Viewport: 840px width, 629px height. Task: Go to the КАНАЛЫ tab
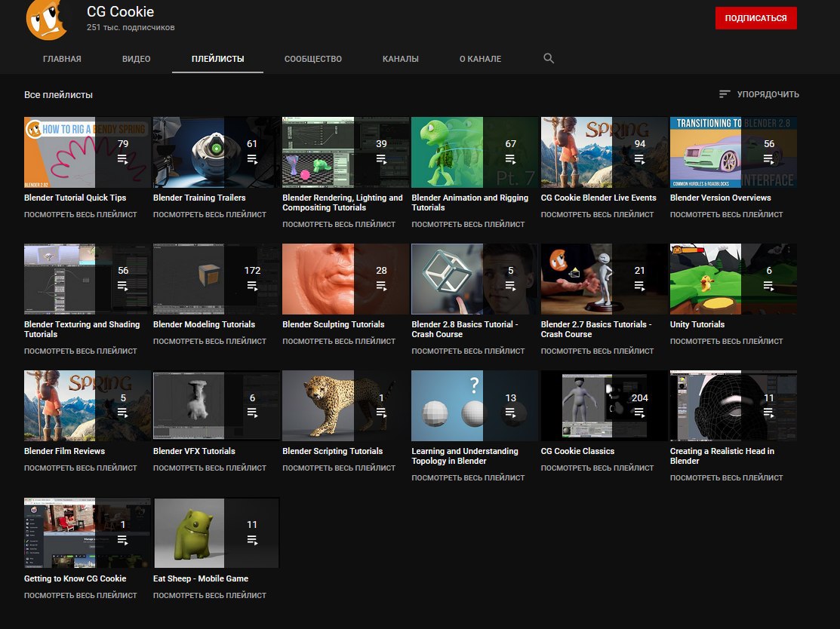pos(400,59)
